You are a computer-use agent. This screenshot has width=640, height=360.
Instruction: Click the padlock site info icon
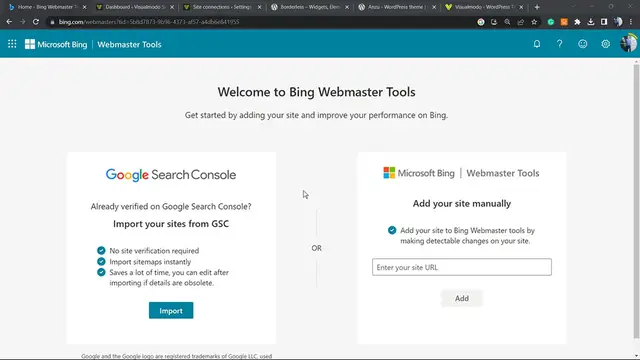tap(52, 22)
